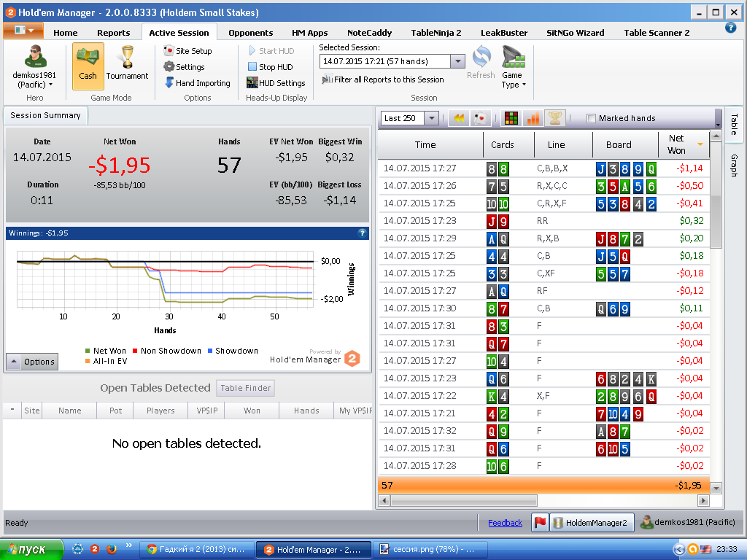Image resolution: width=747 pixels, height=560 pixels.
Task: Click the orange bar chart icon
Action: pos(533,118)
